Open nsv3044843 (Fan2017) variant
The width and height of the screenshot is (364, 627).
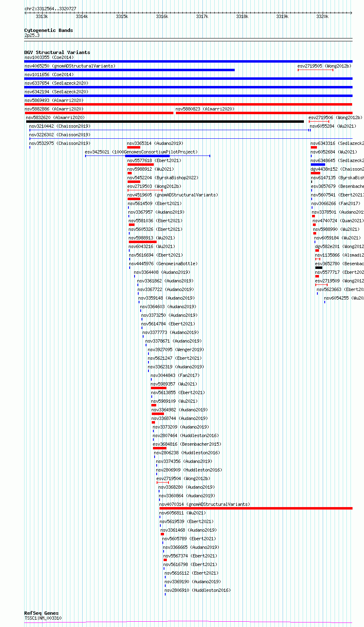pos(175,375)
